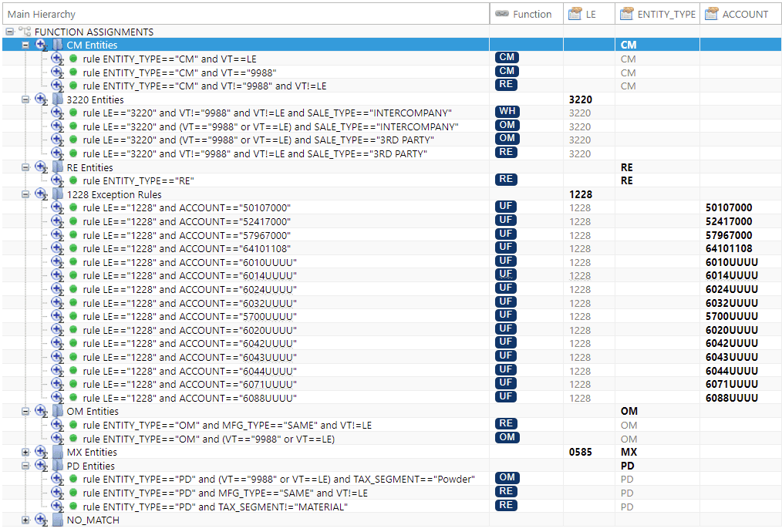
Task: Click the MX Entities folder icon
Action: [x=58, y=453]
